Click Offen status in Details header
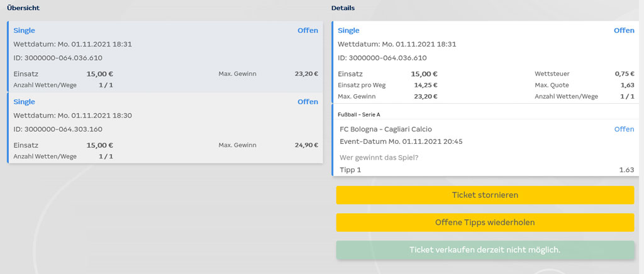644x274 pixels. [625, 30]
